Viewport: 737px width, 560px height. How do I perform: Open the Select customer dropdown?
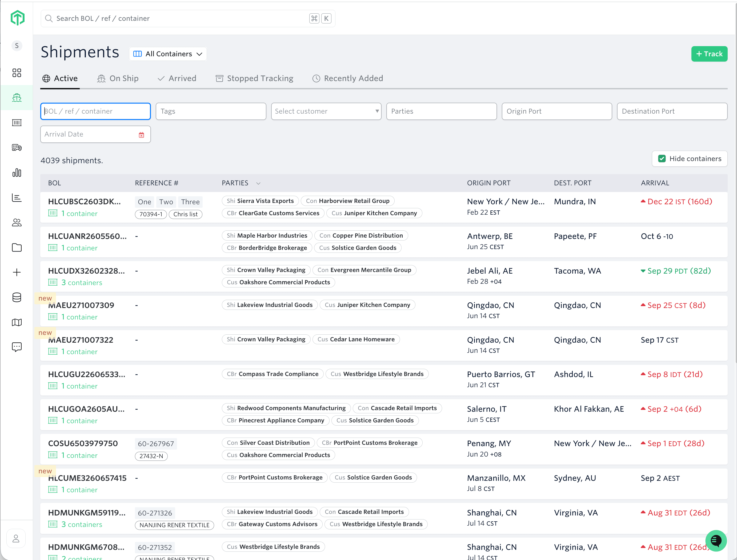pos(326,111)
